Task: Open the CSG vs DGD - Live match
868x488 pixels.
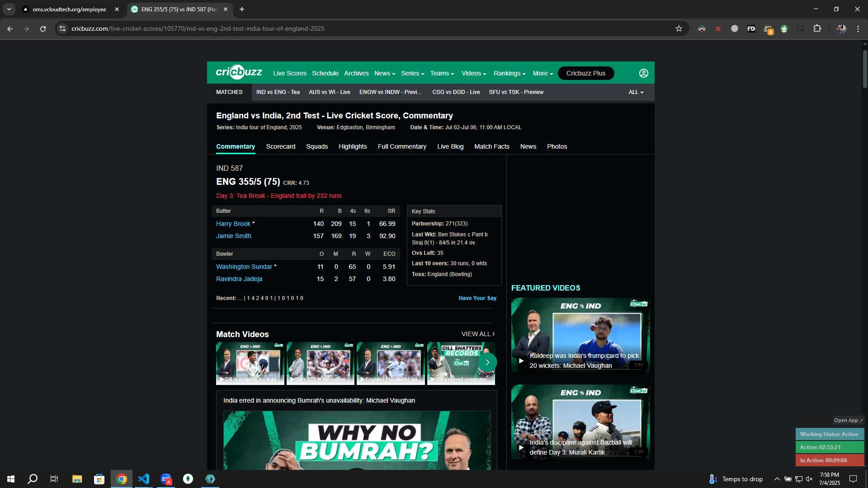Action: pyautogui.click(x=456, y=92)
